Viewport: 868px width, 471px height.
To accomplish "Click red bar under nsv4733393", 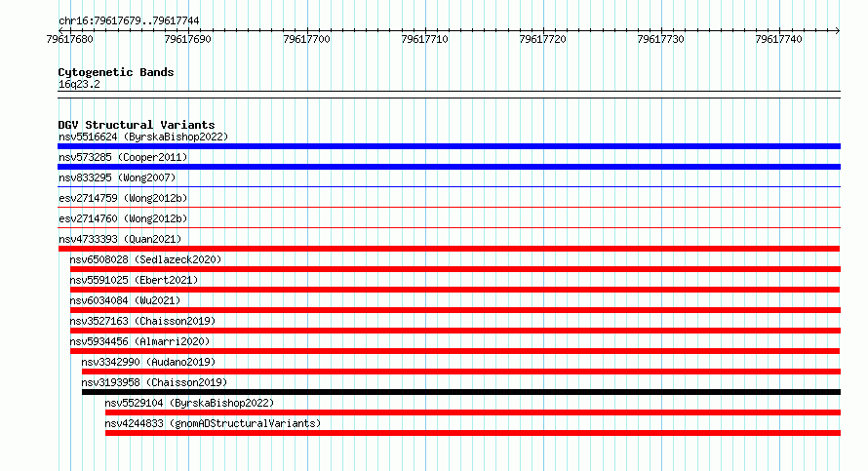I will [449, 249].
